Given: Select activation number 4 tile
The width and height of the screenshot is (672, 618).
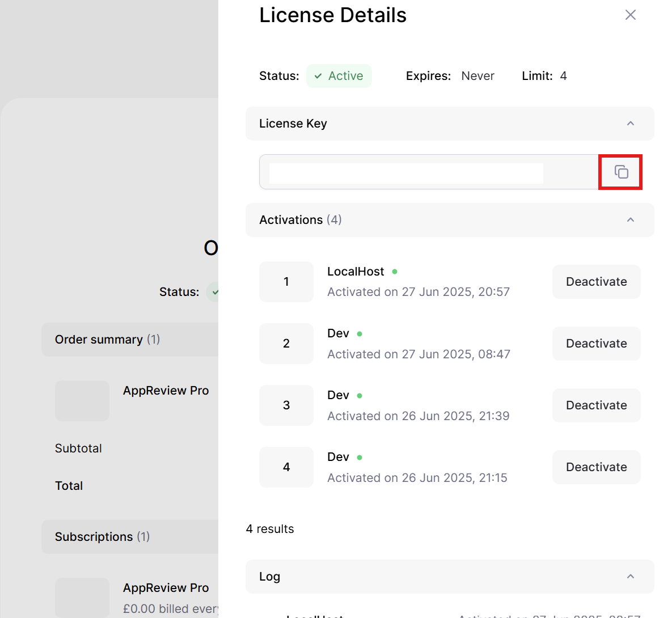Looking at the screenshot, I should (286, 467).
